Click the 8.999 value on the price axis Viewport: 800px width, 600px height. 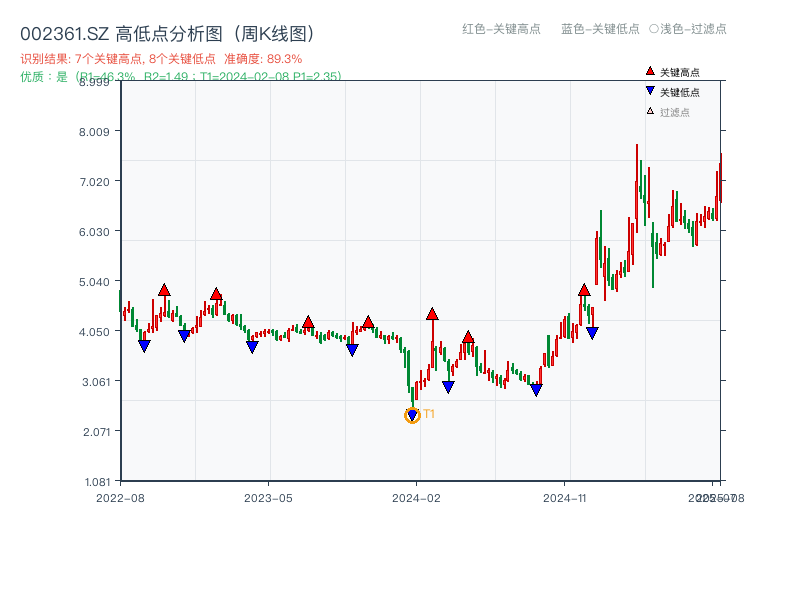click(x=97, y=85)
